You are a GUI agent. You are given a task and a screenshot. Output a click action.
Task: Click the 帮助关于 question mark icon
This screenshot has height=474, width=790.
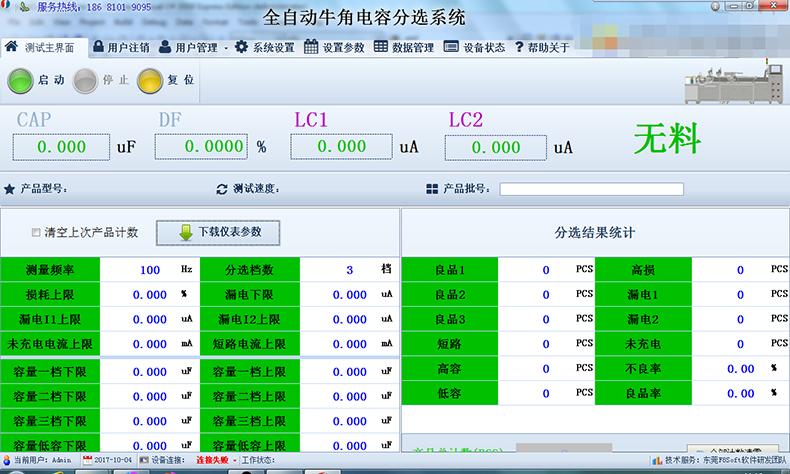tap(519, 47)
